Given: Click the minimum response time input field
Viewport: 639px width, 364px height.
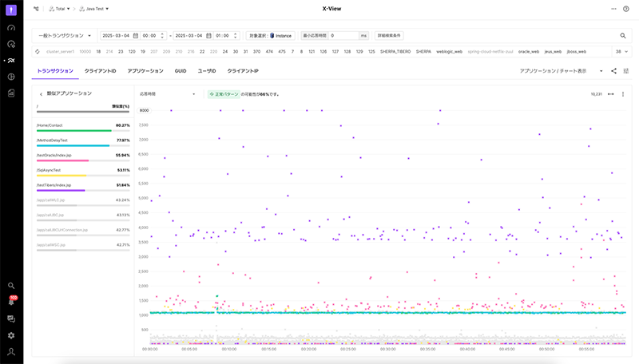Looking at the screenshot, I should coord(342,36).
